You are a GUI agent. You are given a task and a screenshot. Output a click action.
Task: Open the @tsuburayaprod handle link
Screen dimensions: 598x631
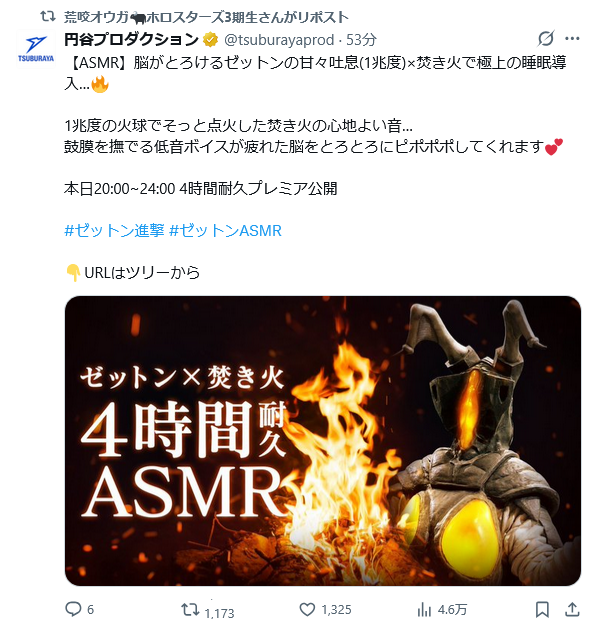pyautogui.click(x=279, y=39)
